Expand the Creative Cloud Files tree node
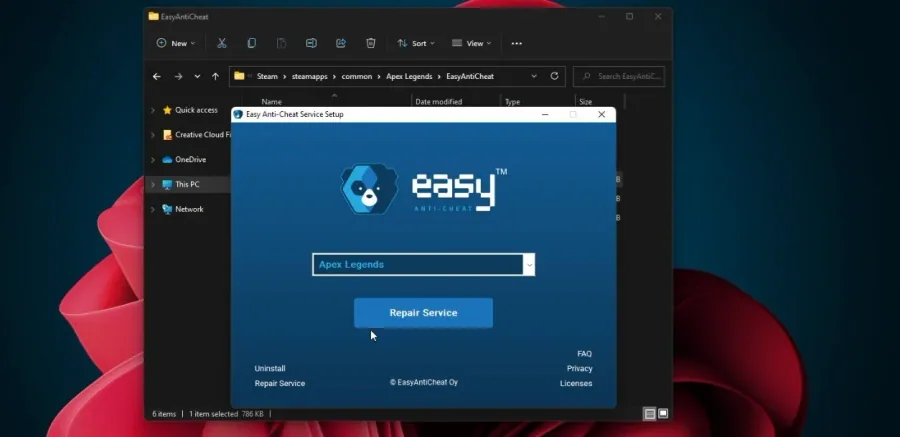 [x=153, y=135]
